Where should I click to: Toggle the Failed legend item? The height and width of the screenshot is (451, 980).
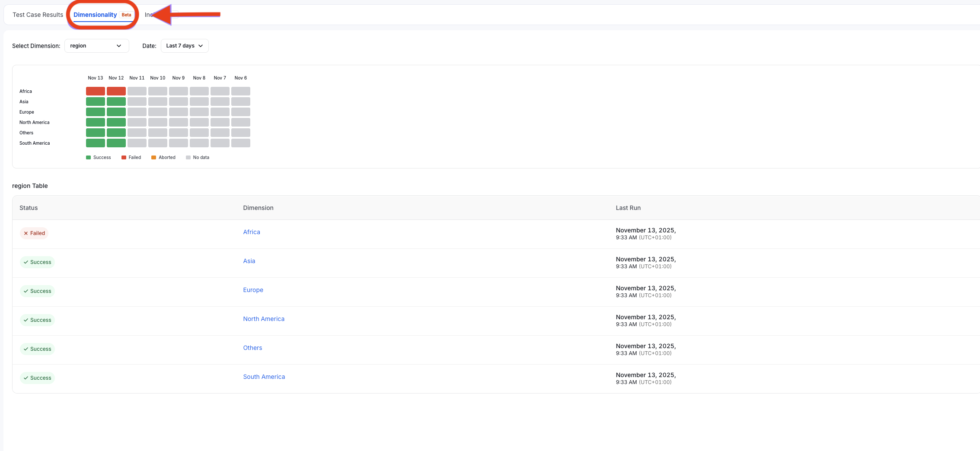[131, 158]
